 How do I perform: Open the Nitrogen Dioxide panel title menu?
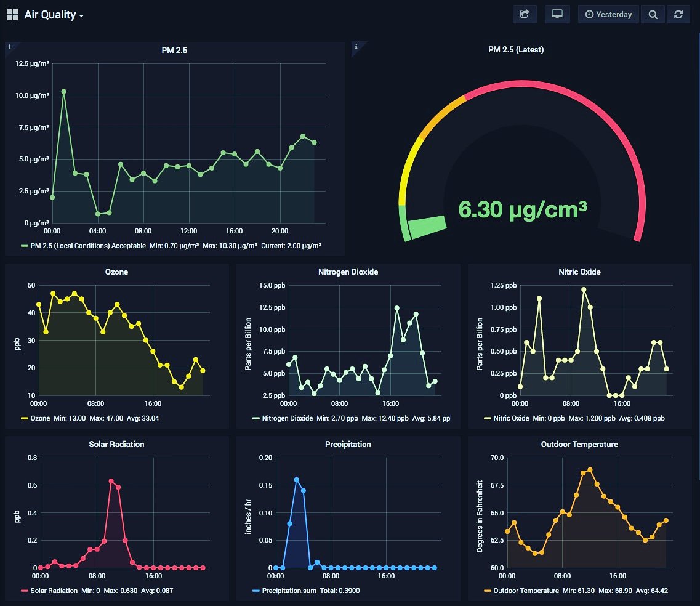348,272
